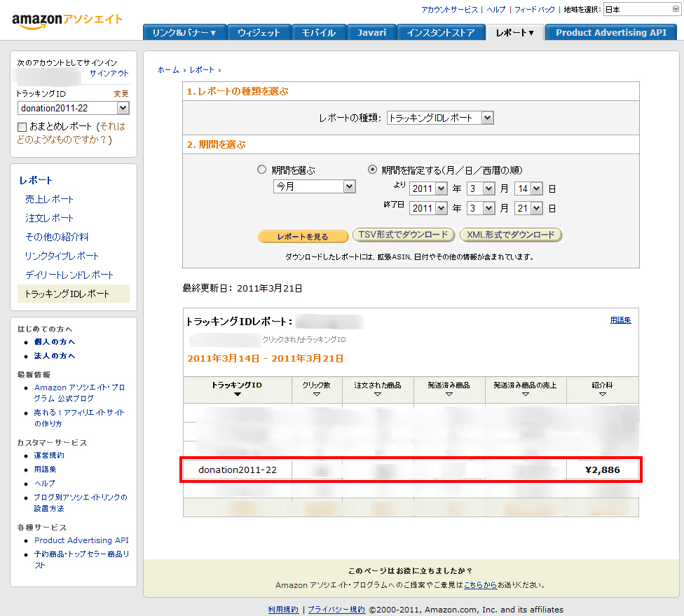
Task: Open the sidebar Product Advertising API link
Action: tap(81, 540)
